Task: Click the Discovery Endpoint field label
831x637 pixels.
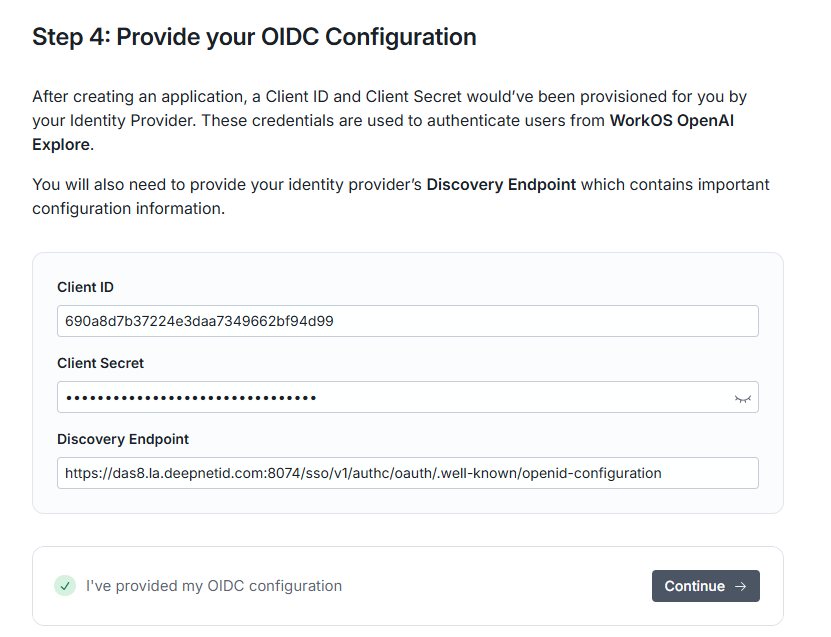Action: pos(123,439)
